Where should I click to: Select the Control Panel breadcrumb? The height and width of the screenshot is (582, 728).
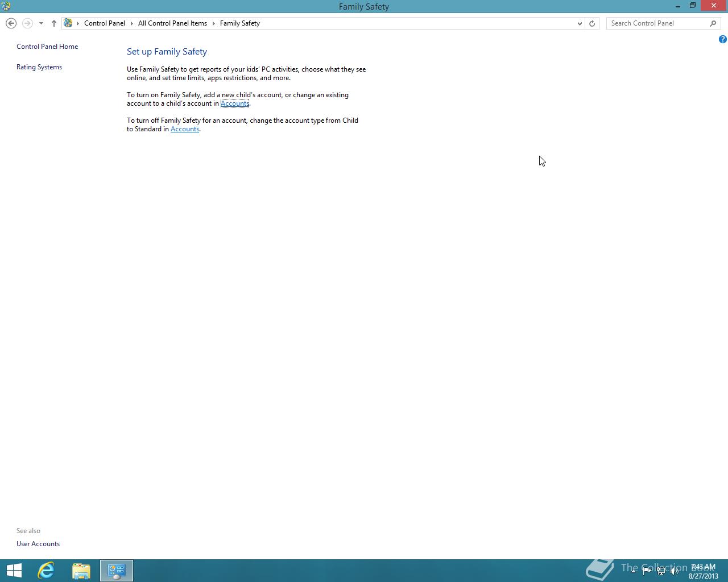click(105, 23)
